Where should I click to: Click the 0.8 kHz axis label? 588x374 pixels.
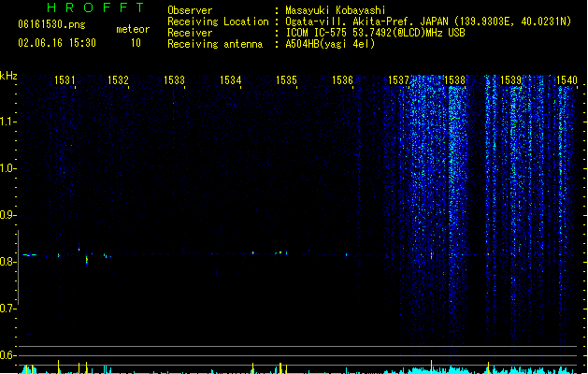[x=7, y=262]
